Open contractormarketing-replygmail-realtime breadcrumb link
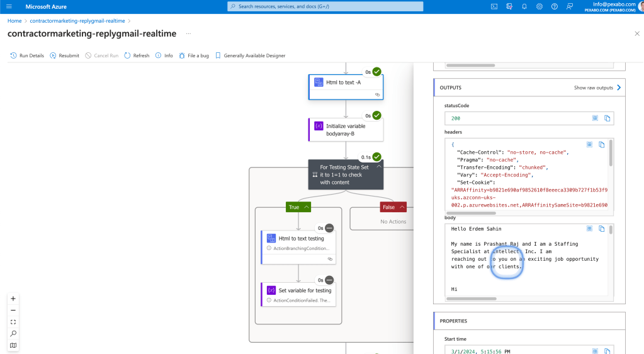This screenshot has width=644, height=354. click(77, 21)
